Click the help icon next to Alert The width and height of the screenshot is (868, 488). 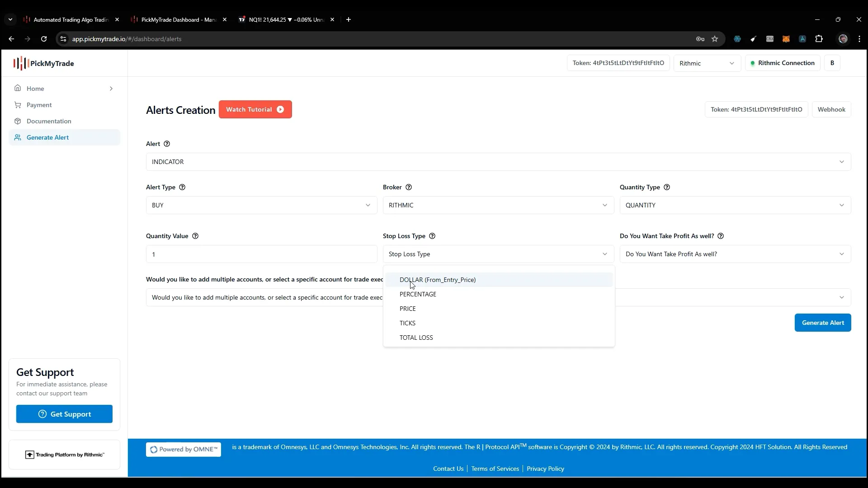click(x=167, y=144)
